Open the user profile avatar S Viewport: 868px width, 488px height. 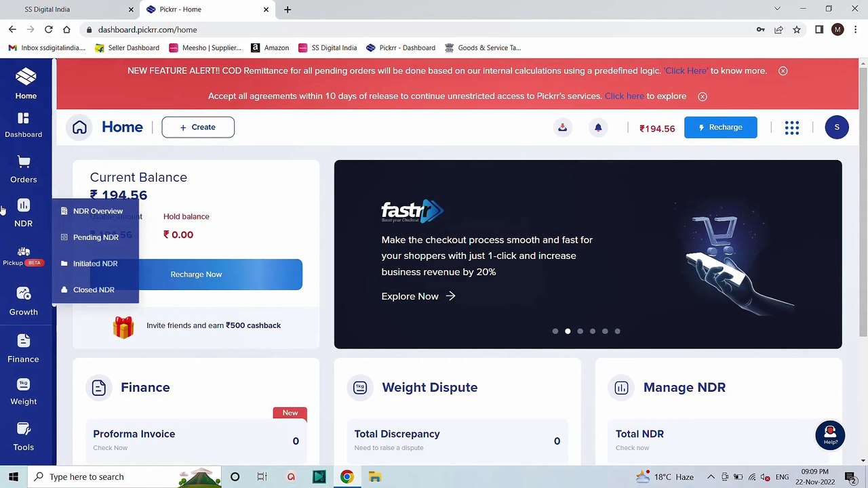pos(837,127)
